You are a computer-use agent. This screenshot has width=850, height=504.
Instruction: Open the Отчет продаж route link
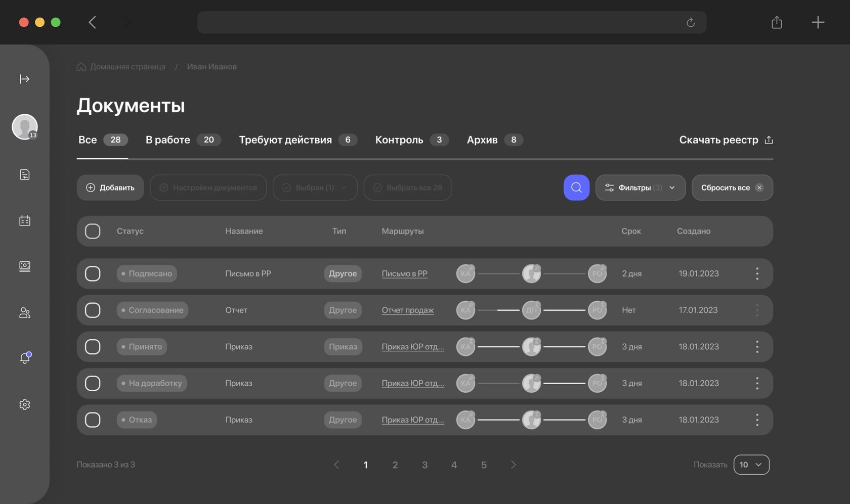[x=407, y=310]
